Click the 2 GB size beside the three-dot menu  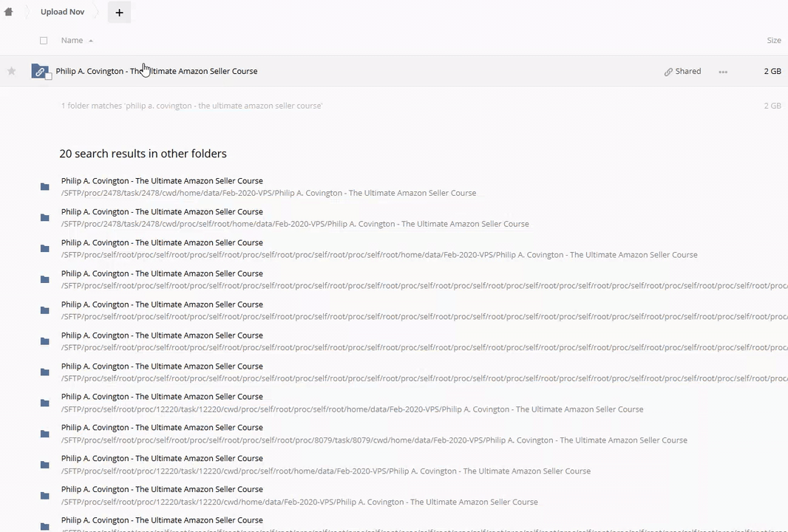(772, 72)
